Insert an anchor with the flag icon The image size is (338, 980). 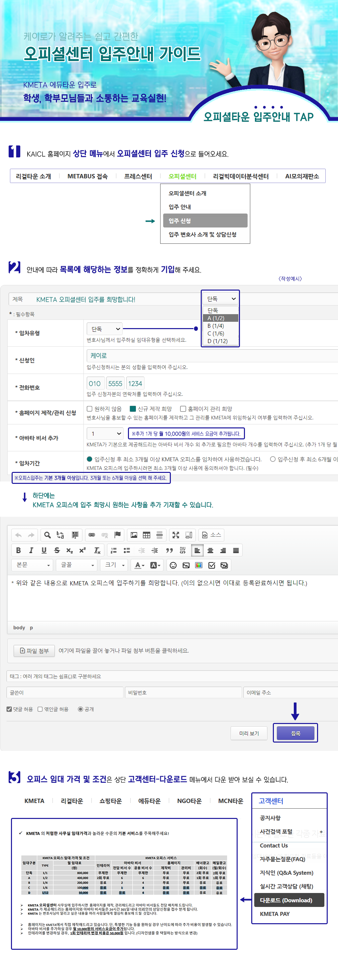(x=118, y=535)
